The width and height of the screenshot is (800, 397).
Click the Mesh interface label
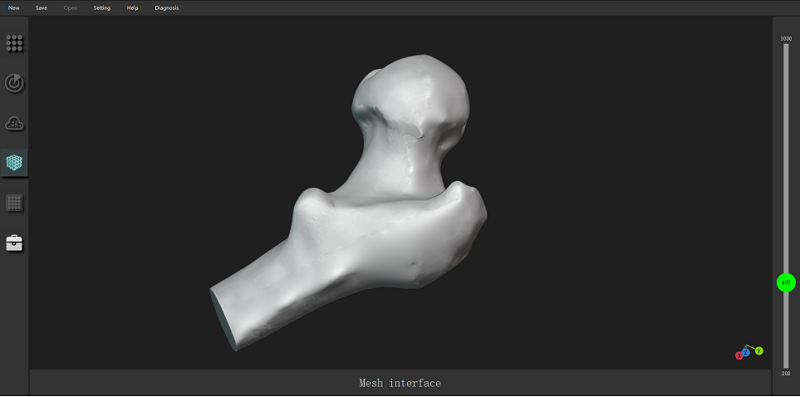(400, 383)
